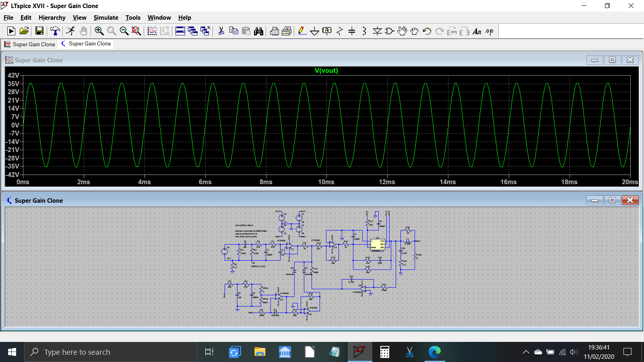
Task: Click the Cut scissors icon
Action: (221, 31)
